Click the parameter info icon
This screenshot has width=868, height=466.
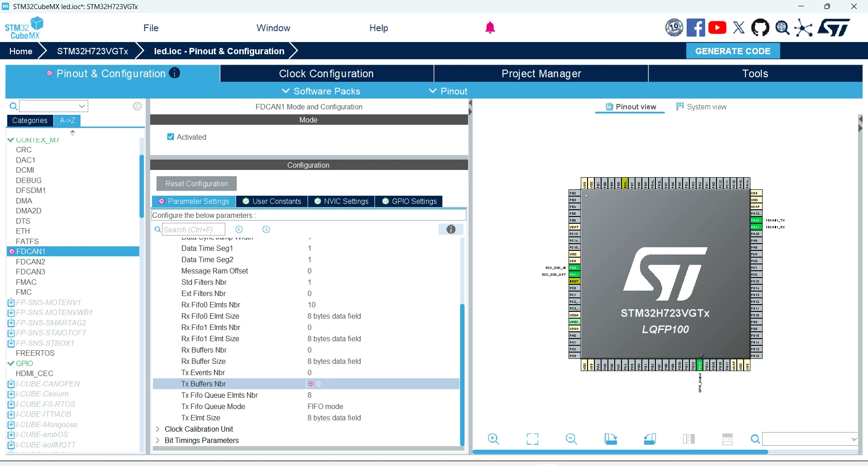[451, 230]
